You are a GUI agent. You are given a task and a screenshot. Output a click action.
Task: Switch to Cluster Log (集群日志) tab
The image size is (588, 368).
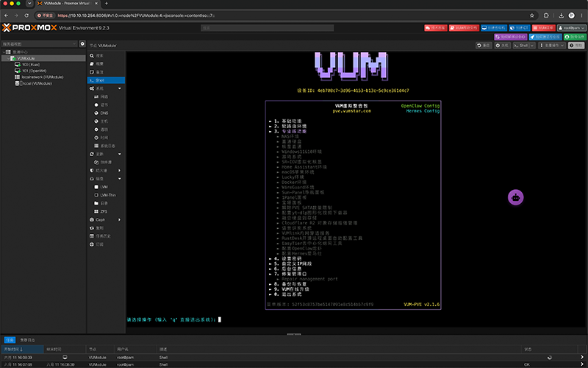(27, 340)
